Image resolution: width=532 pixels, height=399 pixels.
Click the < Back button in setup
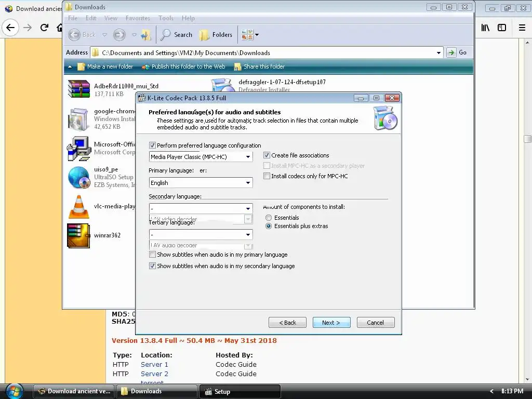pos(287,322)
